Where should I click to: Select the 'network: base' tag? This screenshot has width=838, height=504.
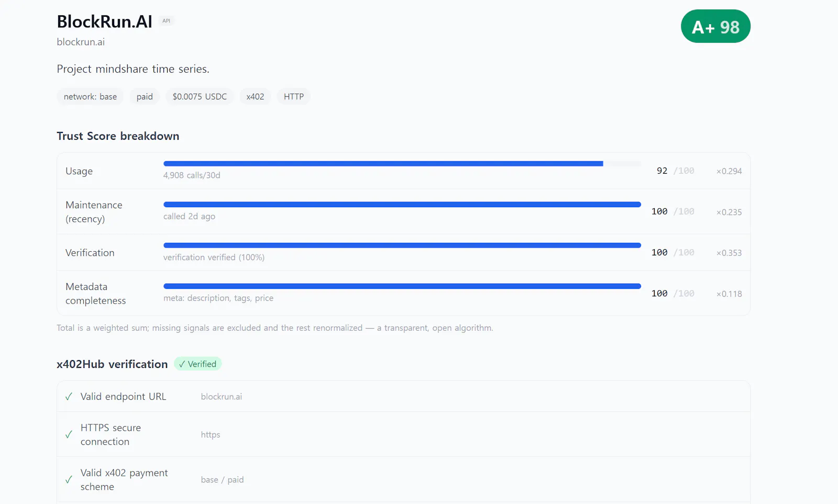point(90,97)
